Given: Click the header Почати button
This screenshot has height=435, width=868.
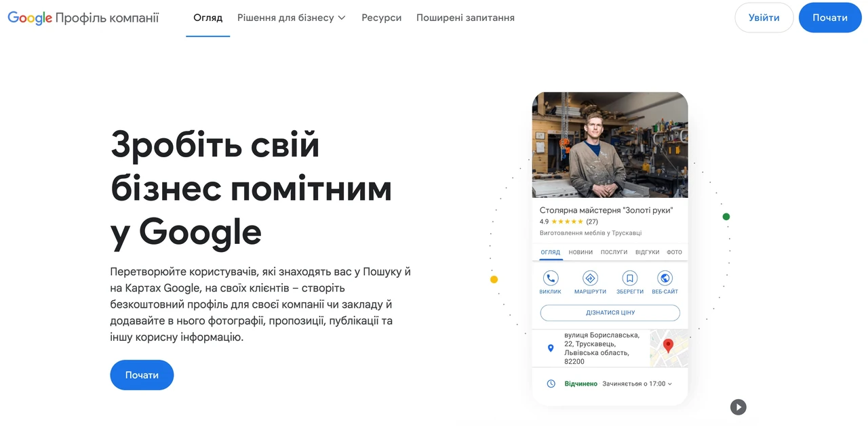Looking at the screenshot, I should pos(830,18).
